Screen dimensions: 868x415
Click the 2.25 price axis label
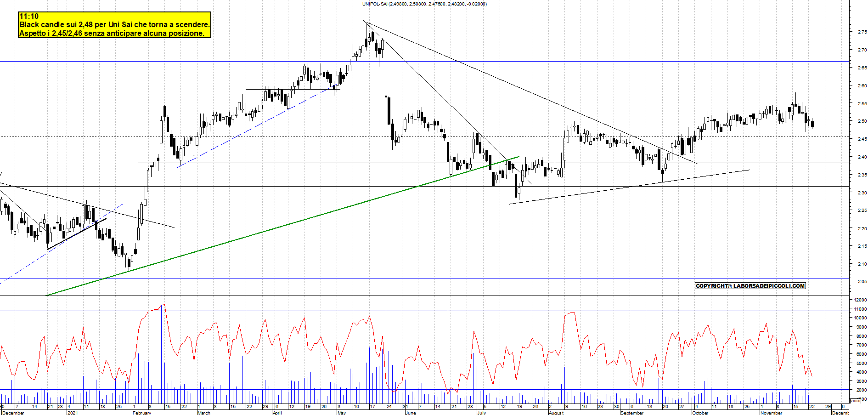tap(862, 210)
